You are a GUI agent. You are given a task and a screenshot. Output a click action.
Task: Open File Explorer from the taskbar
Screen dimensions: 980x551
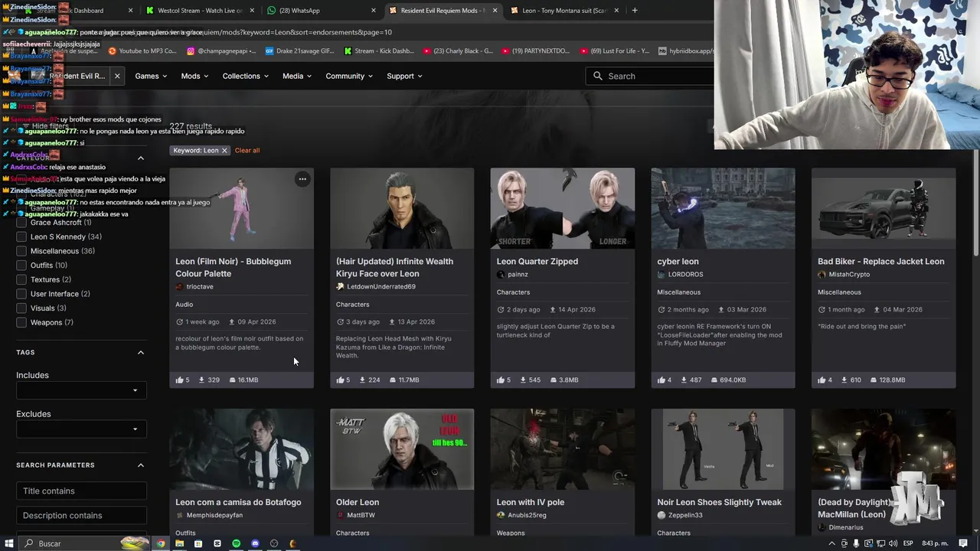pyautogui.click(x=179, y=543)
